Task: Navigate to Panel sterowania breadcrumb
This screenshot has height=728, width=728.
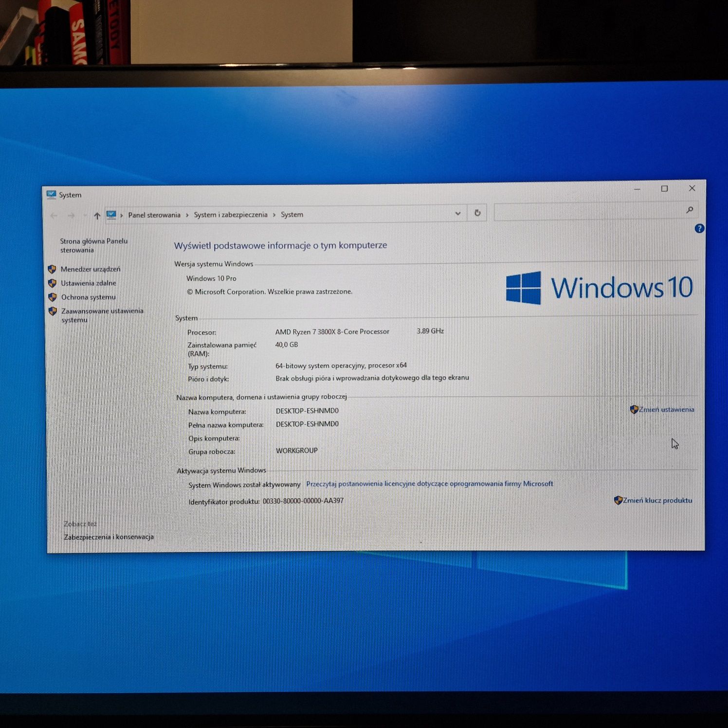Action: [x=154, y=215]
